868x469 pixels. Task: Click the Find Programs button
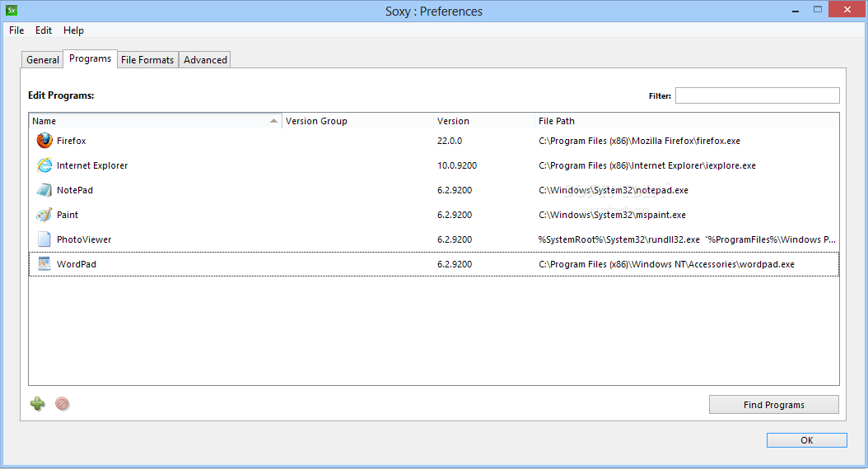click(x=774, y=405)
